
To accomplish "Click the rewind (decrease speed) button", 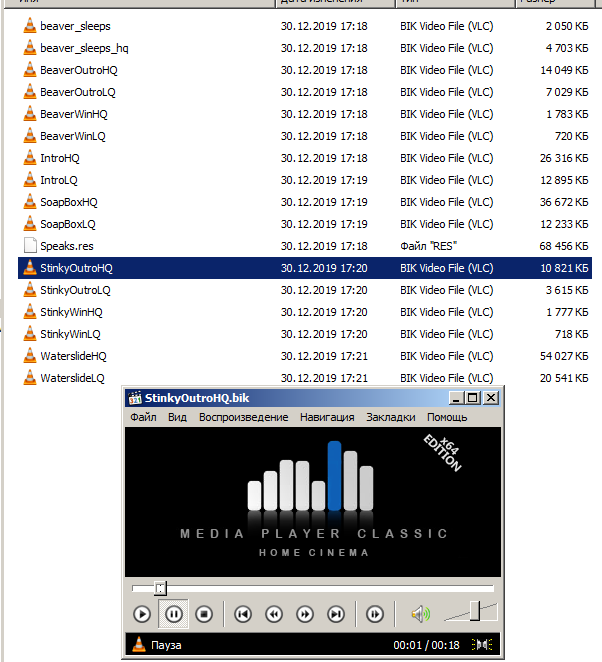I will pos(274,614).
